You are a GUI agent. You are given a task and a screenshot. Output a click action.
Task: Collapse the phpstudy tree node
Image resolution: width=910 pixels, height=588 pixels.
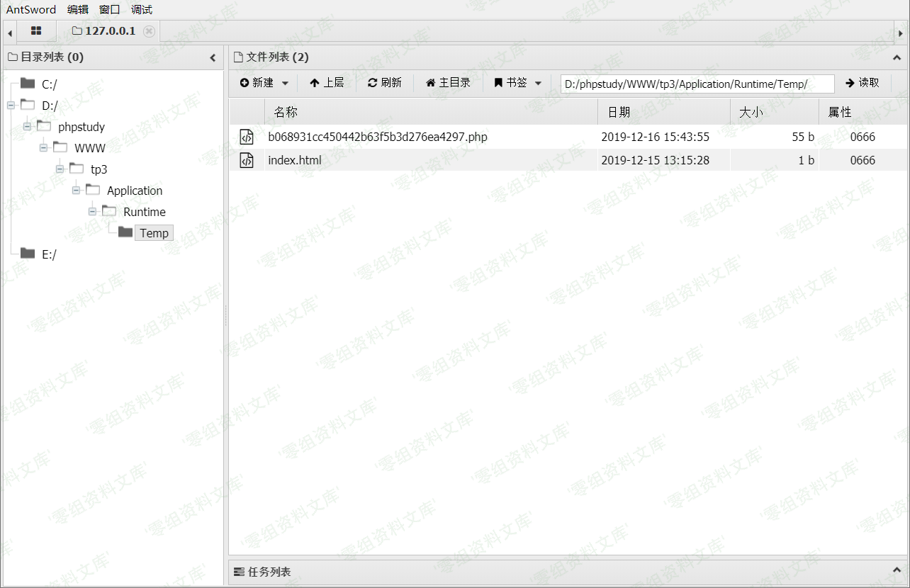pyautogui.click(x=27, y=127)
